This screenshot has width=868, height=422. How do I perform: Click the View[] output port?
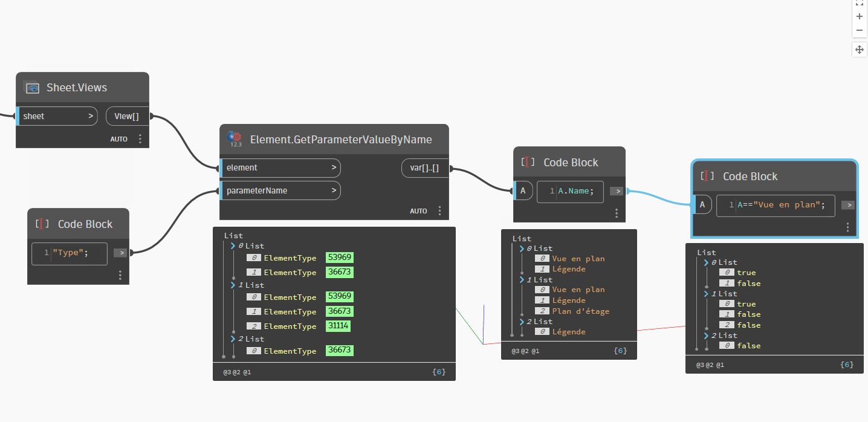pyautogui.click(x=127, y=116)
